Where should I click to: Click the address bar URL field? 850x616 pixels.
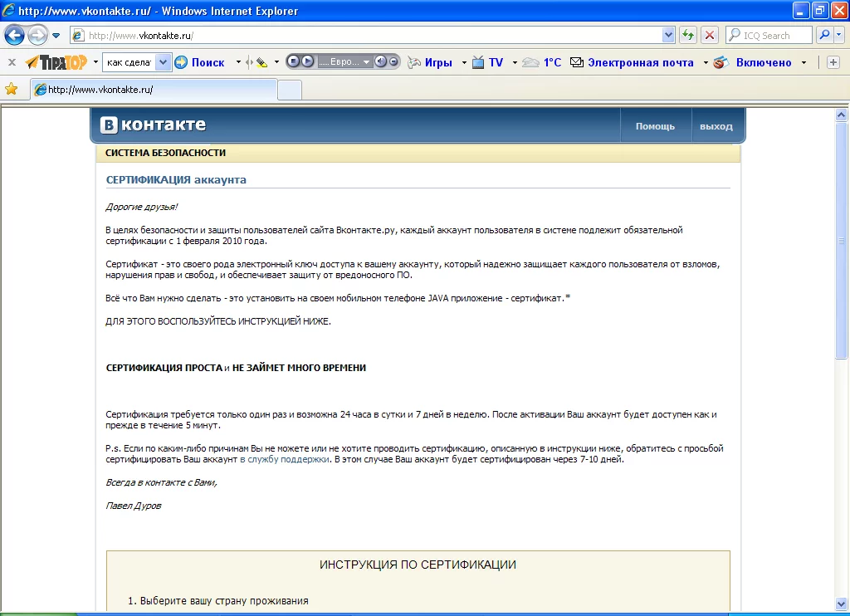[x=373, y=35]
